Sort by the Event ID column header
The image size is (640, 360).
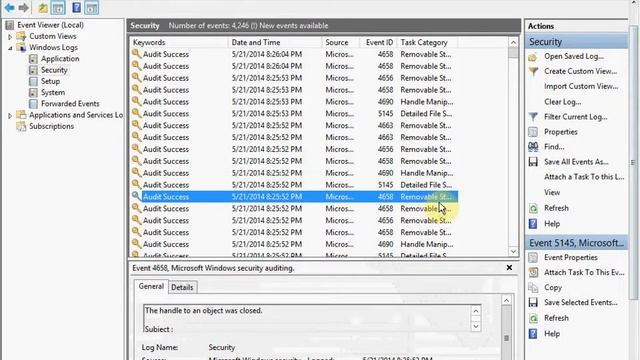[x=378, y=42]
